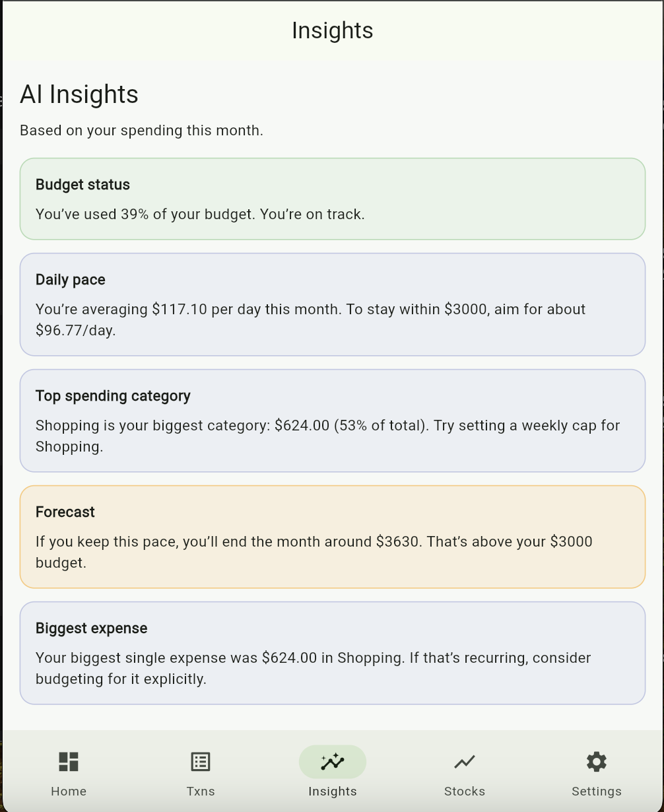Select the Daily pace card
Screen dimensions: 664x812
(x=332, y=304)
